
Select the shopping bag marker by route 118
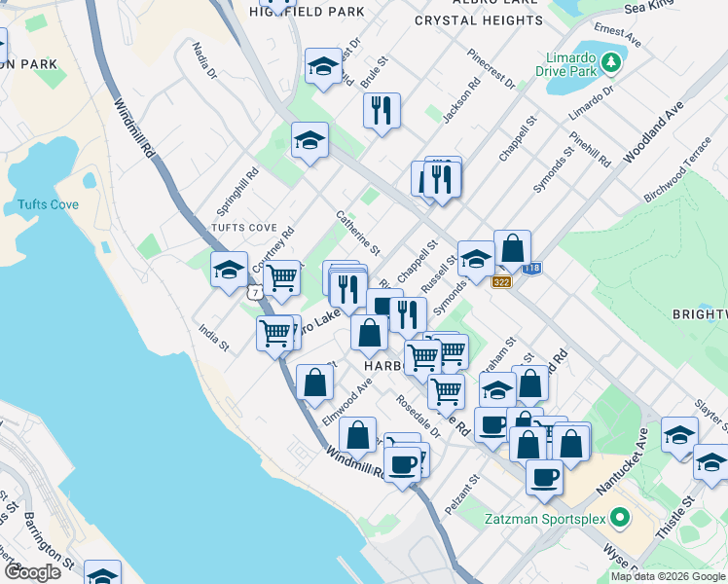[513, 250]
